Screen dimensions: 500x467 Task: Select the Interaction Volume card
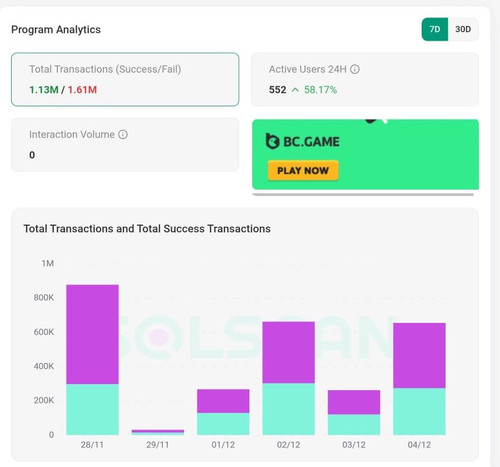[125, 144]
